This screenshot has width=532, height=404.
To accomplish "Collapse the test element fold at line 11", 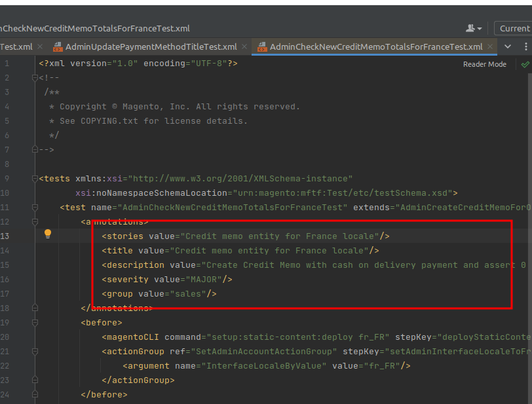I will (35, 208).
